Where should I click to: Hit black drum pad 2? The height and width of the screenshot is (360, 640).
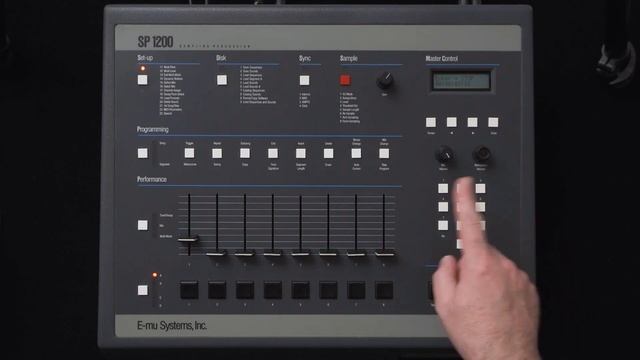pos(217,290)
